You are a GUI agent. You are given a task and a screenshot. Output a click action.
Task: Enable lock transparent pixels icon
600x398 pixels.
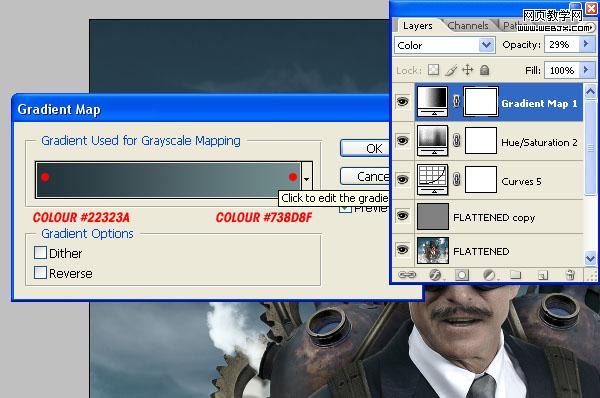[434, 70]
